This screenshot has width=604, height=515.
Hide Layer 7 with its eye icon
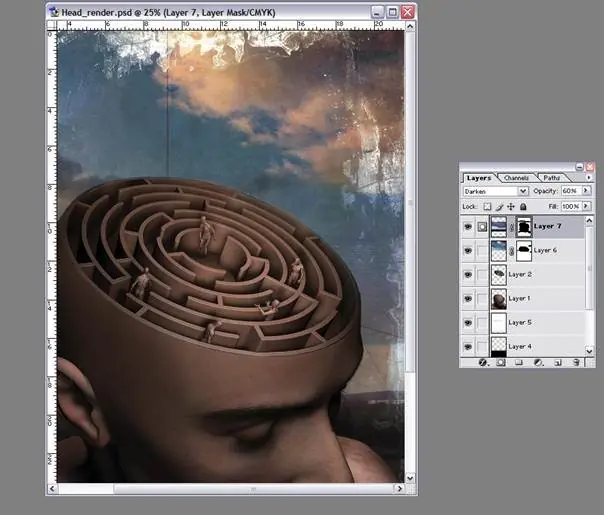coord(468,226)
